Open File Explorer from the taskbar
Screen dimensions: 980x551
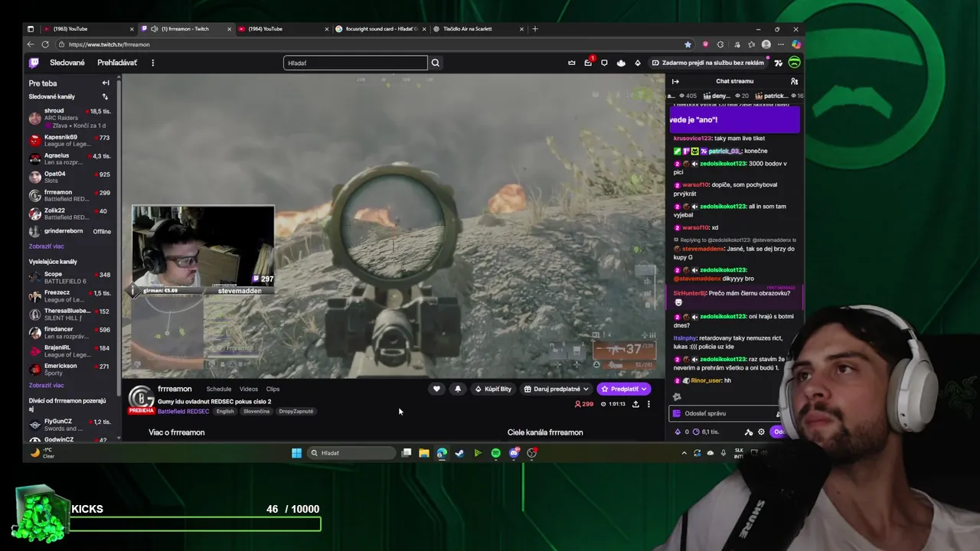point(423,453)
